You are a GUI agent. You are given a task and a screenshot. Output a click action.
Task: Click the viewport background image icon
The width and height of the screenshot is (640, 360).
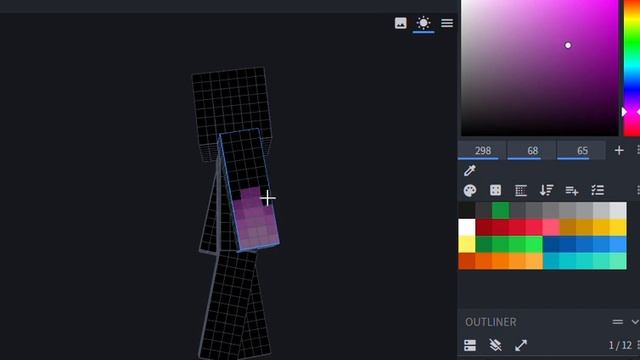point(400,23)
